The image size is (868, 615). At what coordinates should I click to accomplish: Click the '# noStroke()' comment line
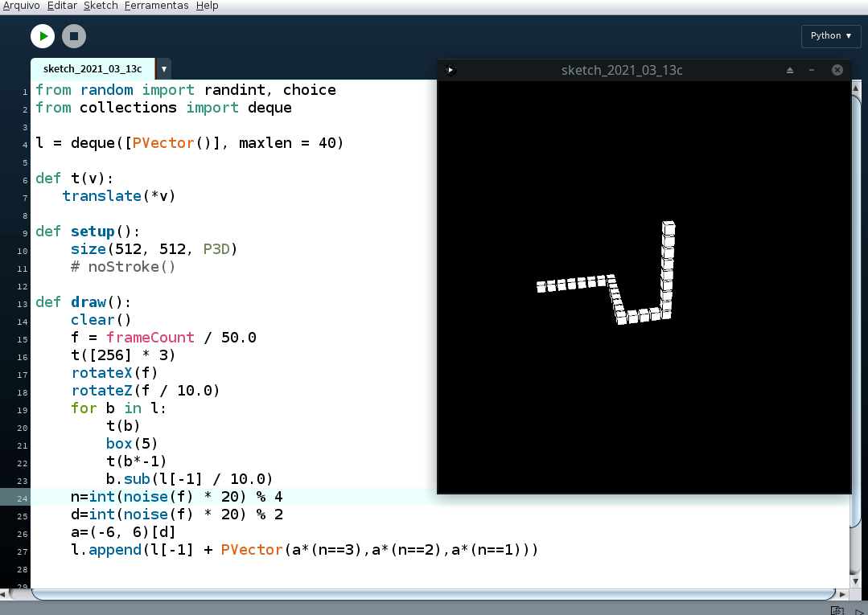[x=123, y=267]
